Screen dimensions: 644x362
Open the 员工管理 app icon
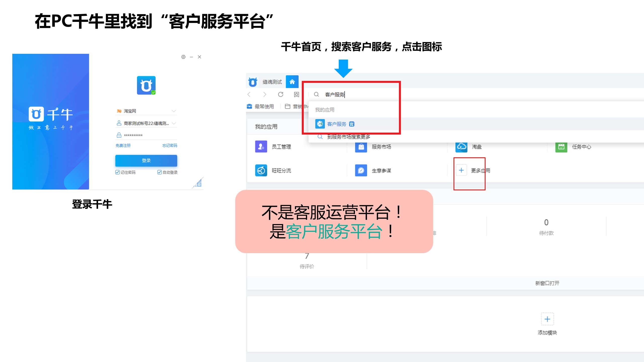click(261, 147)
